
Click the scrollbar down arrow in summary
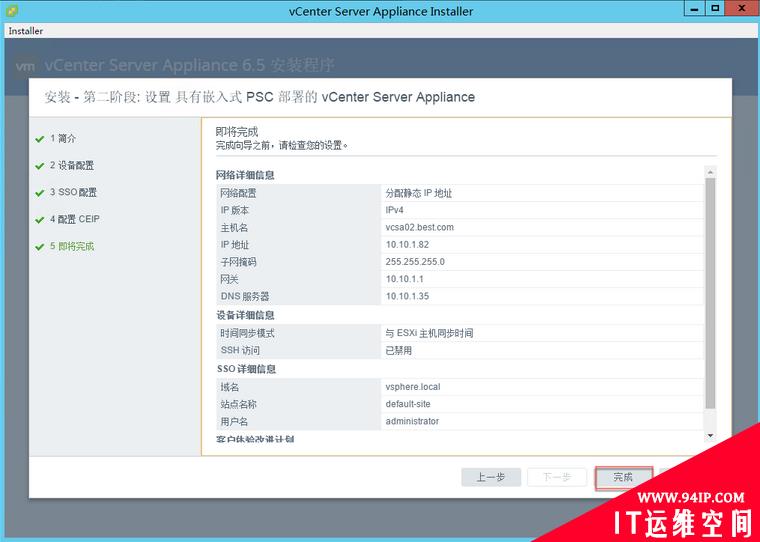point(711,436)
